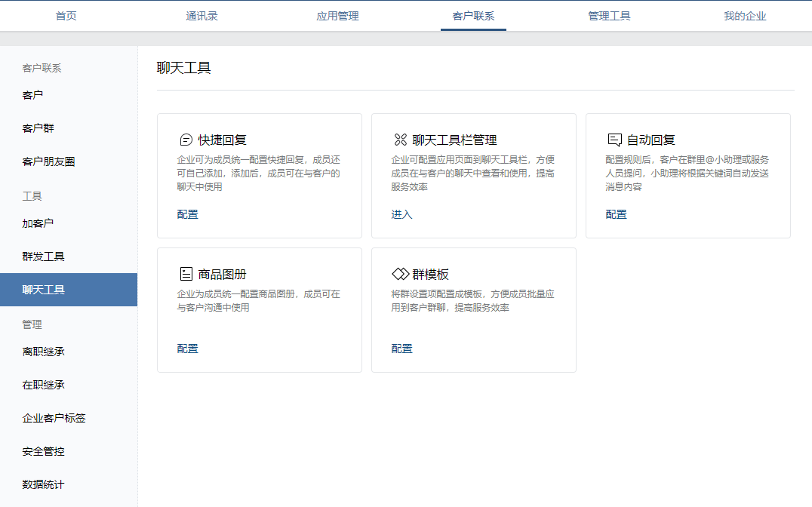Open the 通讯录 tab
This screenshot has height=507, width=812.
click(x=201, y=16)
